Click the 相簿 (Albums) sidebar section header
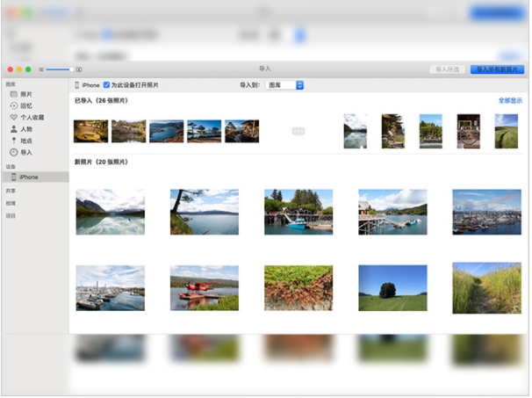The image size is (532, 398). [11, 203]
